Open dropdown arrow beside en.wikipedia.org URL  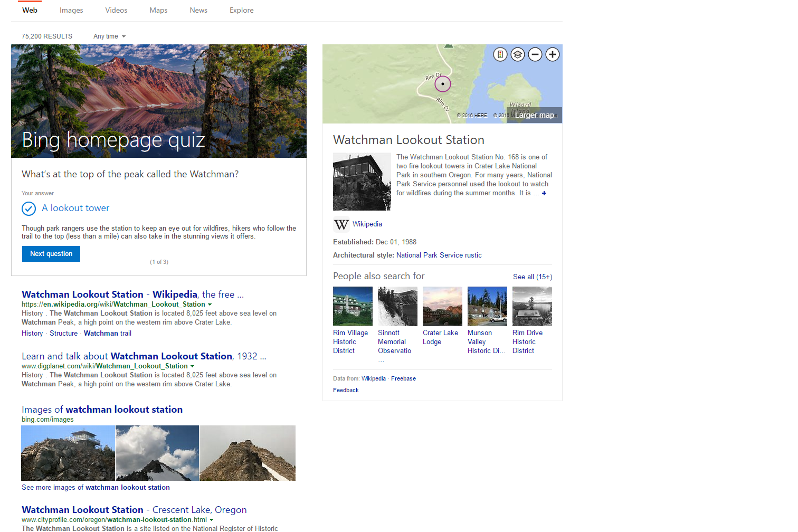(x=210, y=305)
